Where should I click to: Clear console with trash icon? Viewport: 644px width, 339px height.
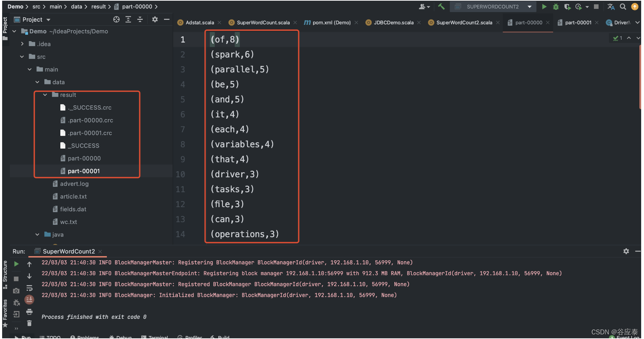[29, 323]
